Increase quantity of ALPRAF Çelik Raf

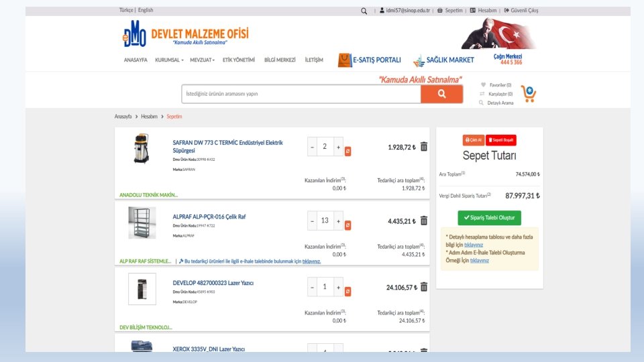[x=338, y=221]
